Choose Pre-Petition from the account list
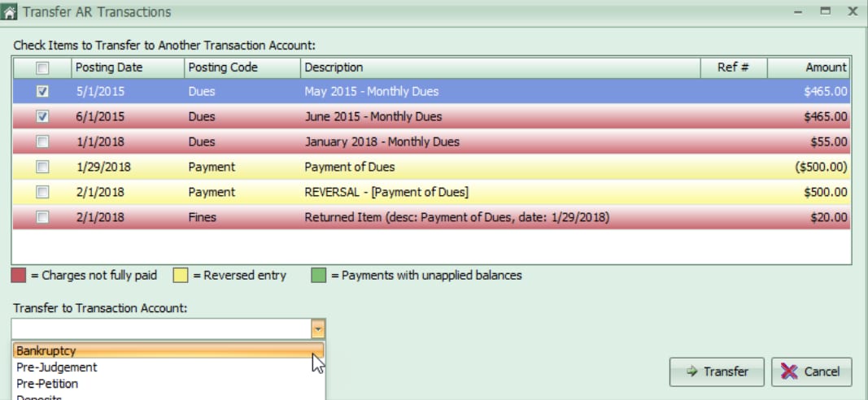868x400 pixels. tap(168, 384)
